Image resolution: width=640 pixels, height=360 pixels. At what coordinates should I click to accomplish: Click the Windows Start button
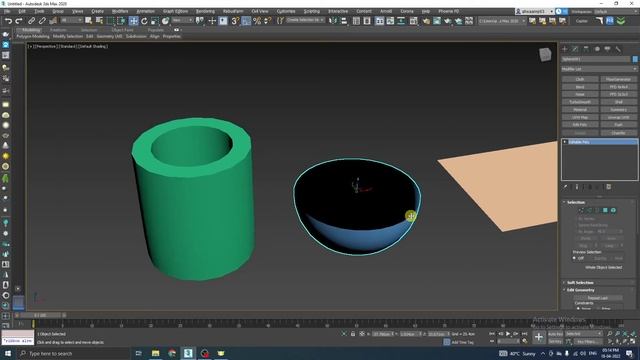point(8,353)
